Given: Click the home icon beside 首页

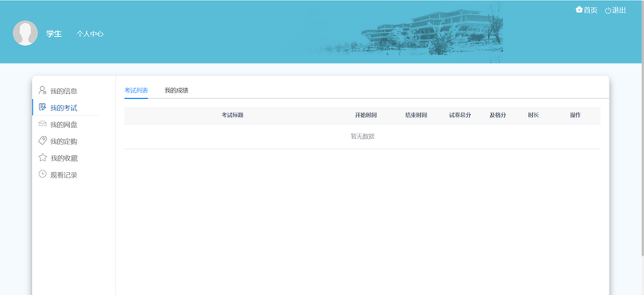Looking at the screenshot, I should [579, 10].
